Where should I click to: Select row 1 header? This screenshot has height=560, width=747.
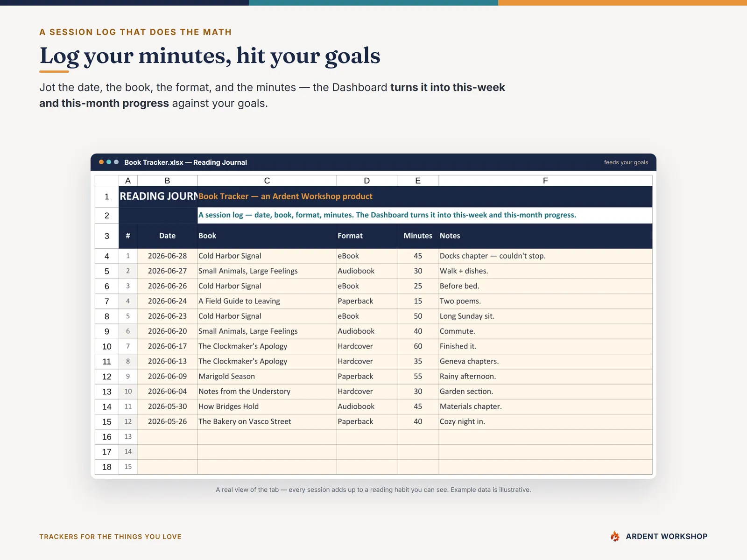107,196
